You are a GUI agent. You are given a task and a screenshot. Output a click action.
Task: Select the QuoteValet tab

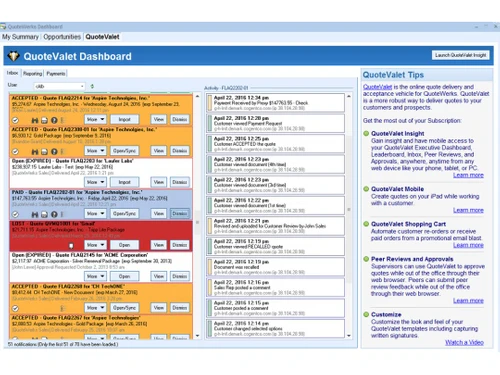[102, 37]
